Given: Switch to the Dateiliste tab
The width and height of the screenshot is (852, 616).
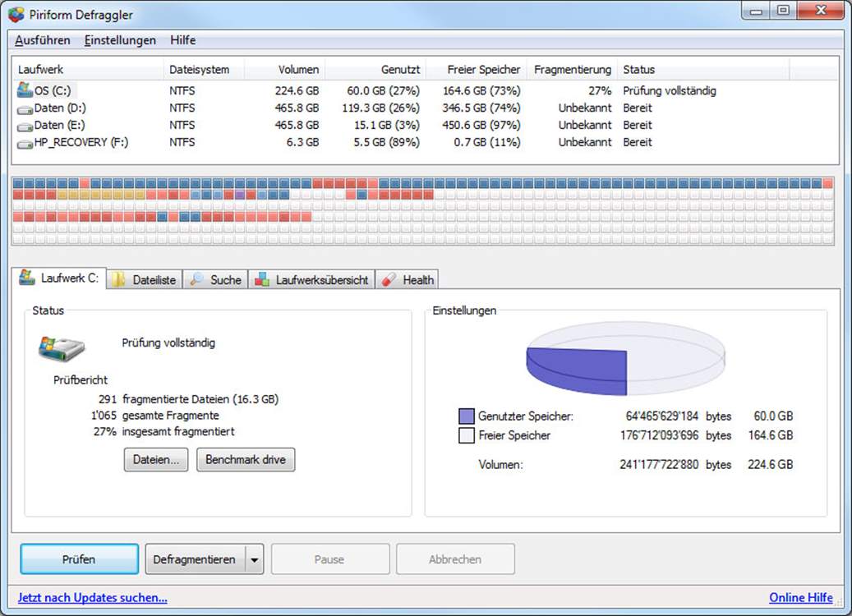Looking at the screenshot, I should [x=144, y=280].
